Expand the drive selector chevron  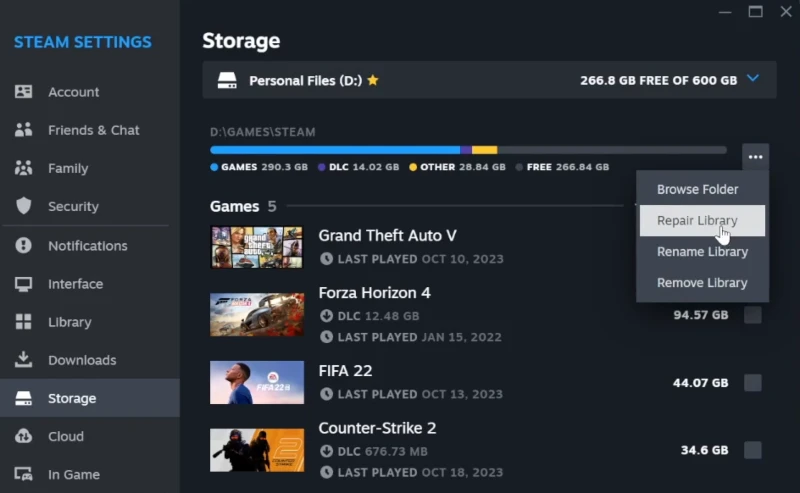coord(753,79)
